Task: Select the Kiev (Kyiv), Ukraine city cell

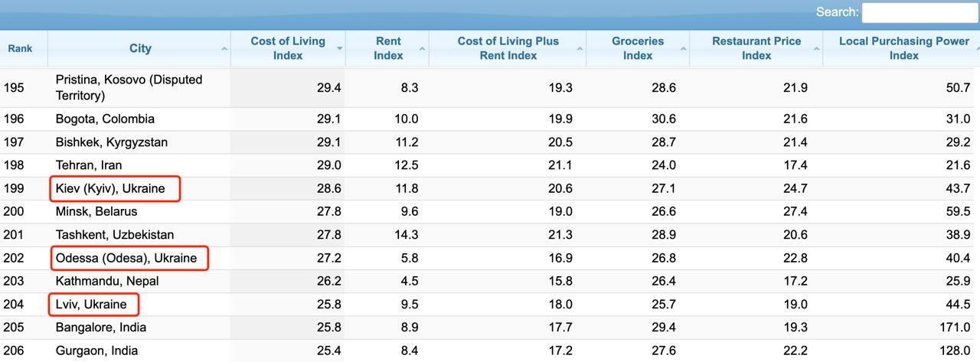Action: pos(110,188)
